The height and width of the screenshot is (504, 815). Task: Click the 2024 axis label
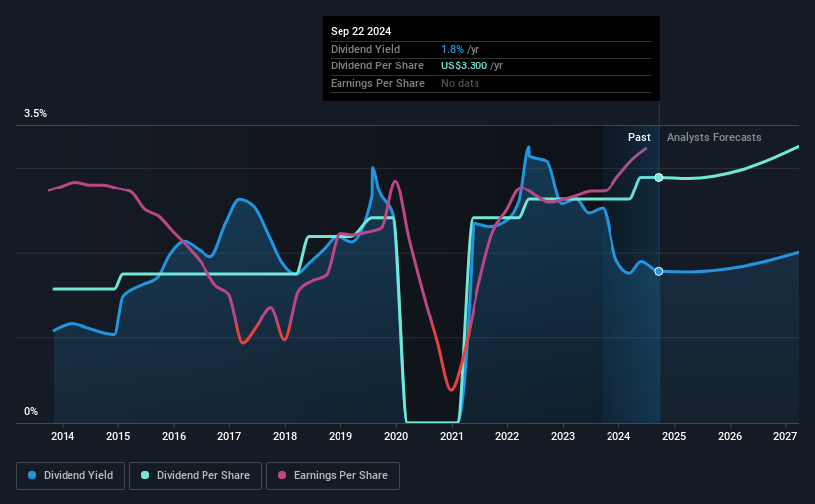pyautogui.click(x=618, y=436)
